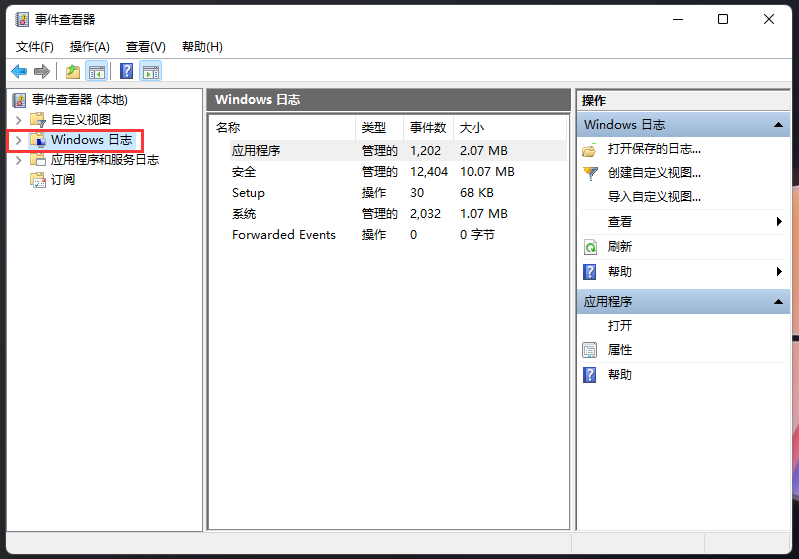Click the 自定义视图 folder icon in the tree

coord(38,120)
